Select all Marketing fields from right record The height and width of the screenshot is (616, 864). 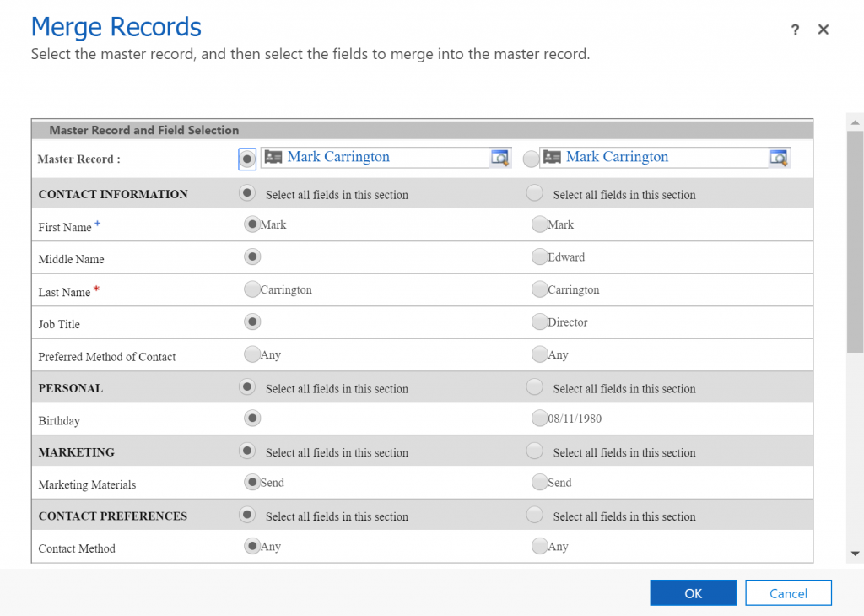[x=534, y=451]
